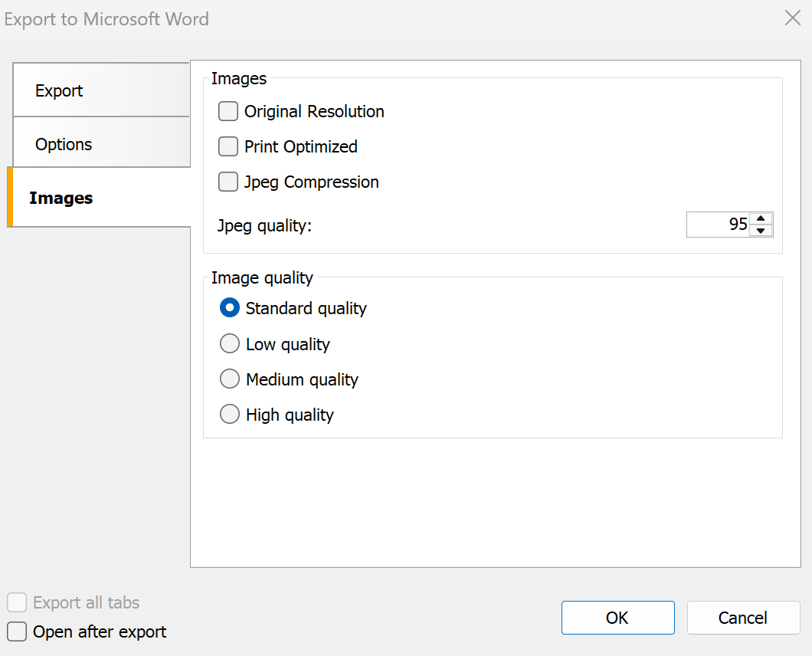The height and width of the screenshot is (656, 812).
Task: Select the Standard quality radio button
Action: click(x=230, y=308)
